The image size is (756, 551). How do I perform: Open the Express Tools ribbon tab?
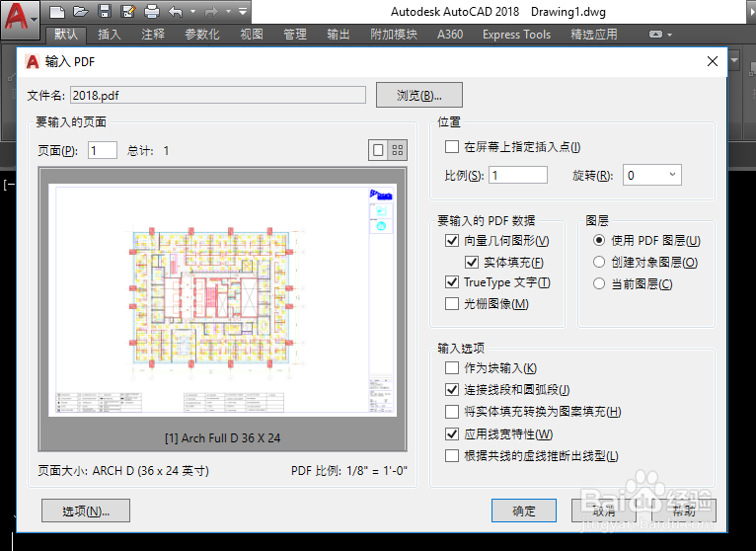tap(516, 35)
